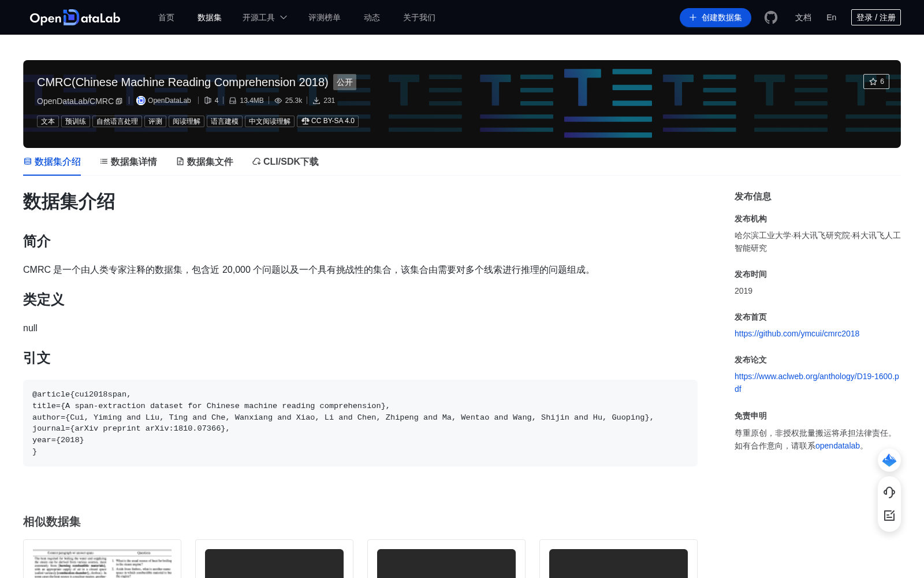Click the CMRC dataset title text
Viewport: 924px width, 578px height.
click(x=182, y=82)
